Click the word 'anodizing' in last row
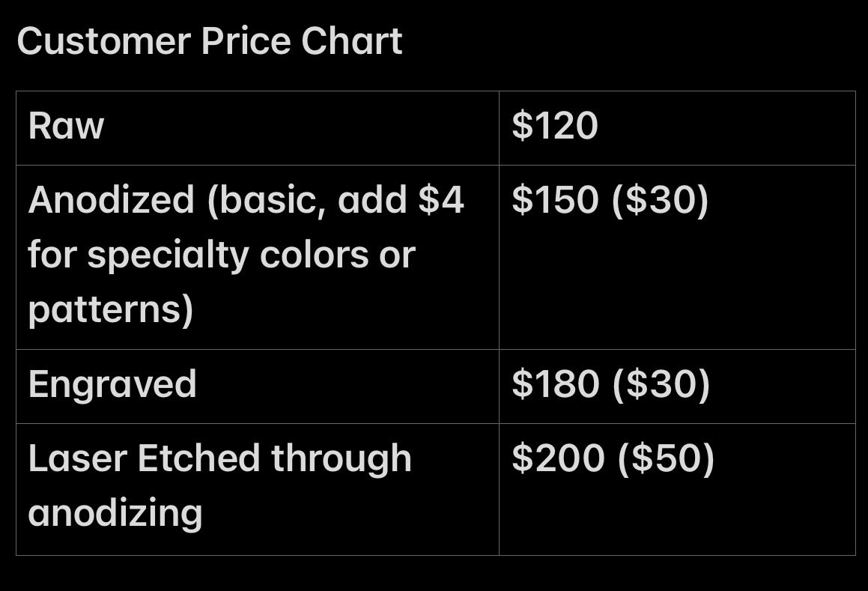Image resolution: width=868 pixels, height=591 pixels. click(115, 514)
